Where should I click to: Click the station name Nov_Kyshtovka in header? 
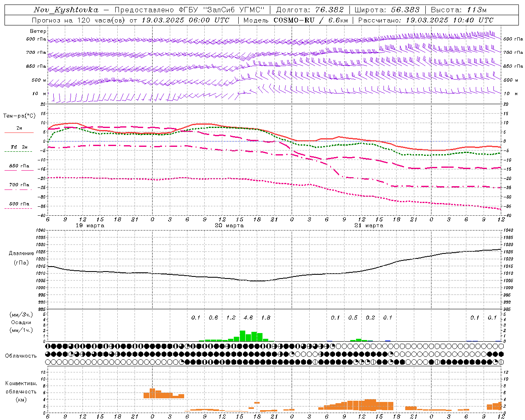coord(66,10)
